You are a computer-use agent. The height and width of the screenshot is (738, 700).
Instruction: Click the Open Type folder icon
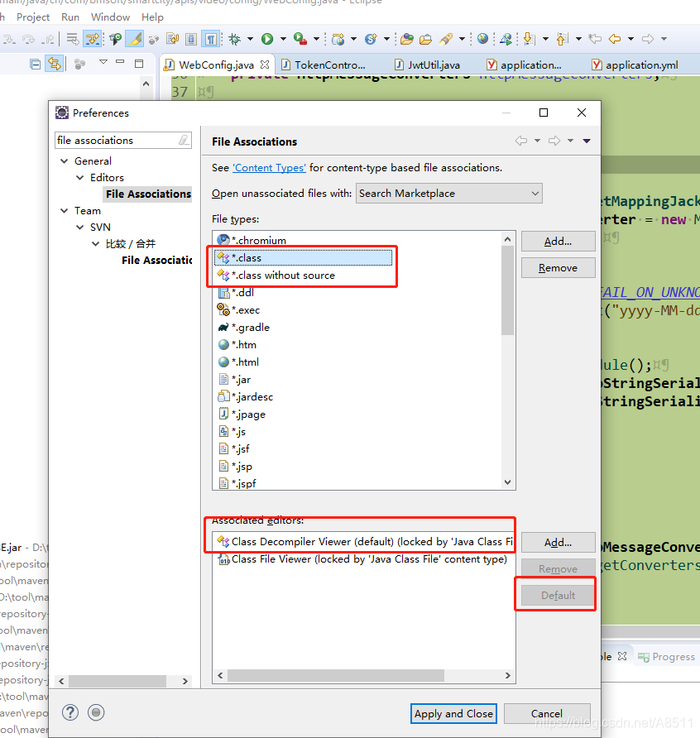tap(407, 39)
